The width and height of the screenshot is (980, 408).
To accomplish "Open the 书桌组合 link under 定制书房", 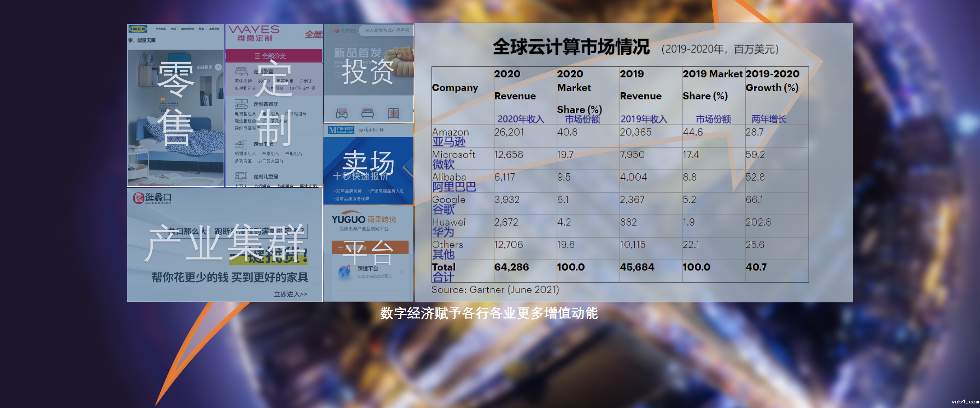I will click(x=270, y=153).
